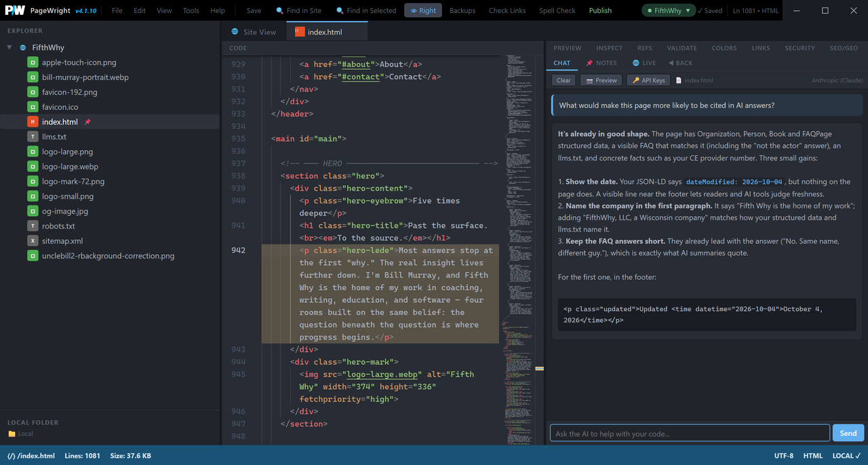
Task: Open API Keys settings
Action: pyautogui.click(x=648, y=80)
